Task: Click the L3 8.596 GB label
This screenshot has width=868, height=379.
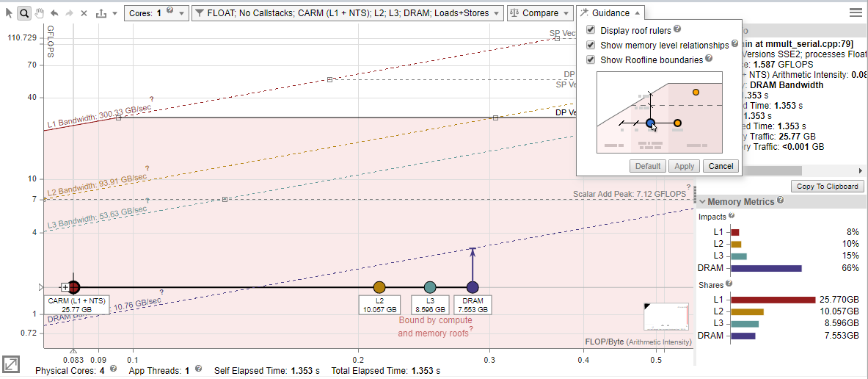Action: [x=430, y=305]
